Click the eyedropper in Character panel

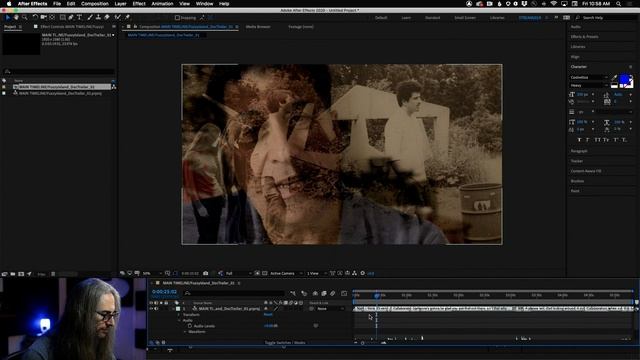pos(614,77)
